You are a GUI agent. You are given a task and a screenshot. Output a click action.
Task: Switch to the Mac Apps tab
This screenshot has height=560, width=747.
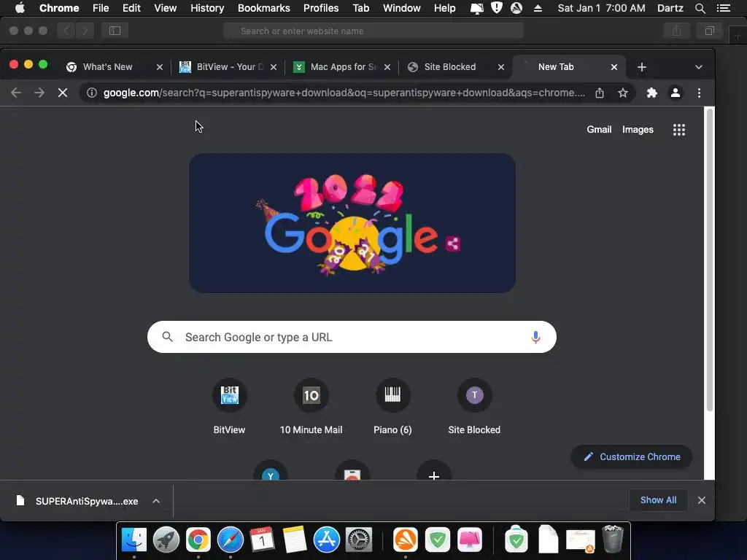point(342,67)
